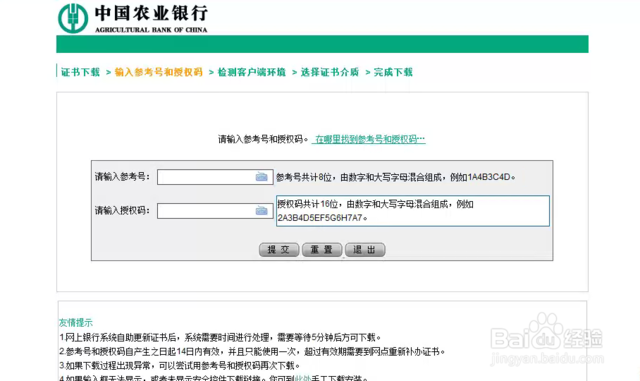Viewport: 640px width, 381px height.
Task: Click the 友情提示 heading text
Action: point(76,323)
